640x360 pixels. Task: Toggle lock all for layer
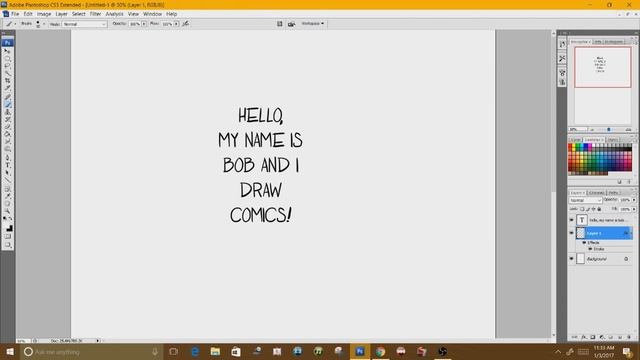point(599,209)
